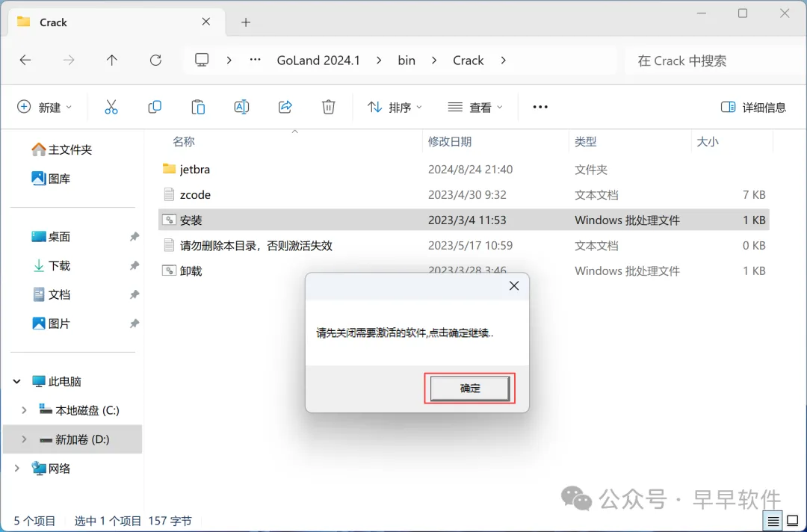
Task: Switch to details list view icon
Action: coord(772,522)
